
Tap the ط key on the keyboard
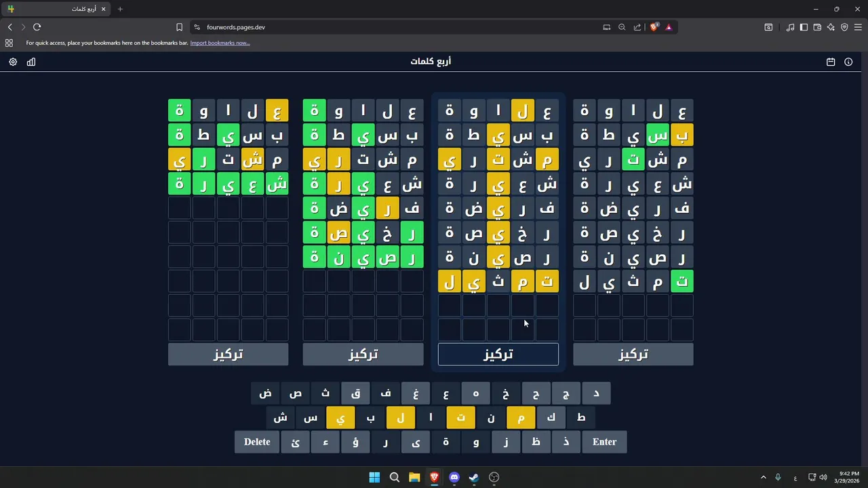pos(581,418)
